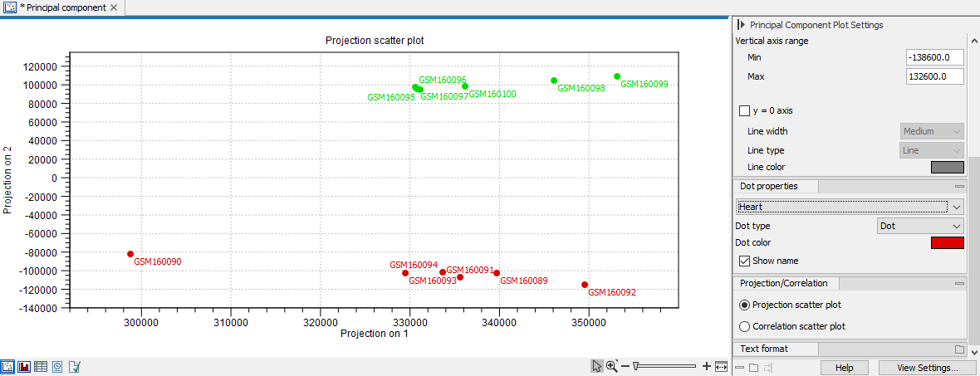Uncheck the Show name checkbox
This screenshot has height=376, width=980.
pyautogui.click(x=744, y=261)
